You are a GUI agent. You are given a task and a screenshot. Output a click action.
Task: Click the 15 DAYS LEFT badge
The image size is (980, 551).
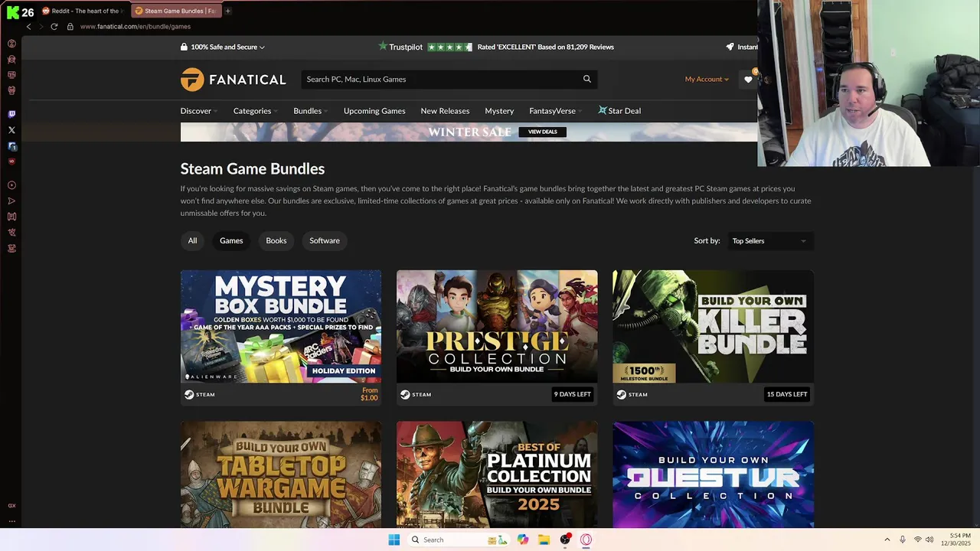click(787, 395)
